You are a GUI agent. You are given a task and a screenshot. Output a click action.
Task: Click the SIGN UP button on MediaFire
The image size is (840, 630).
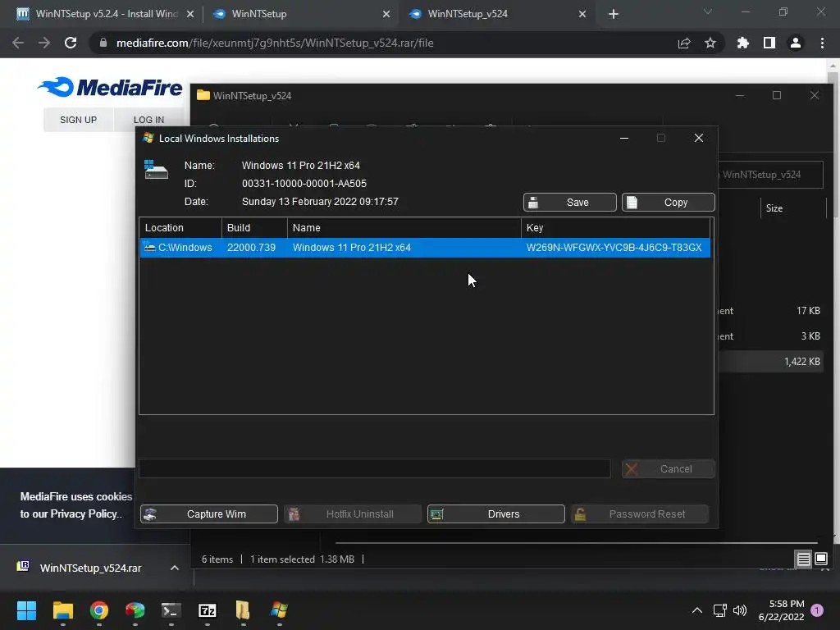click(x=78, y=120)
